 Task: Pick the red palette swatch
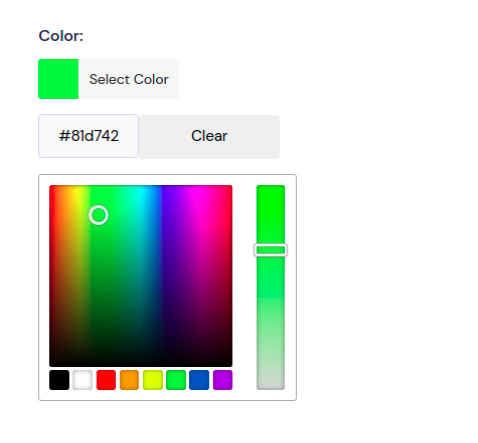(106, 380)
